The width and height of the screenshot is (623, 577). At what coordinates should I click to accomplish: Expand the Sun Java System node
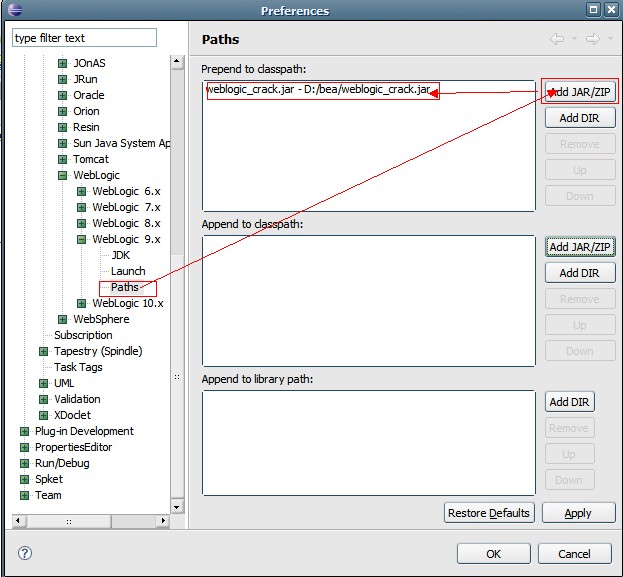tap(62, 143)
